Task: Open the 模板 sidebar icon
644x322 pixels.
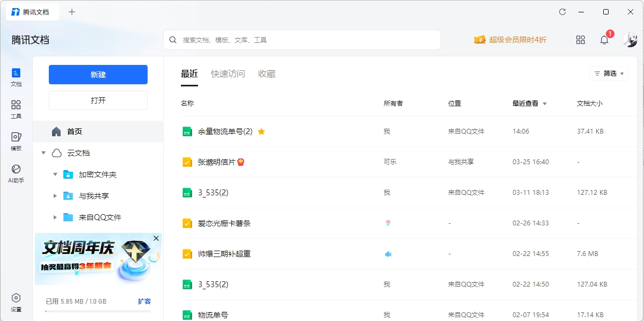Action: tap(16, 141)
